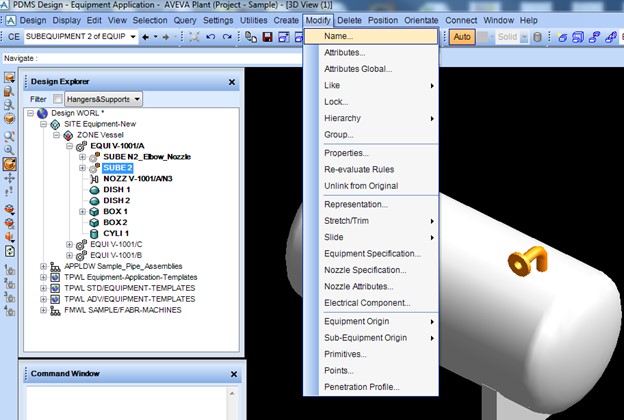
Task: Click the Undo arrow in the toolbar
Action: 210,37
